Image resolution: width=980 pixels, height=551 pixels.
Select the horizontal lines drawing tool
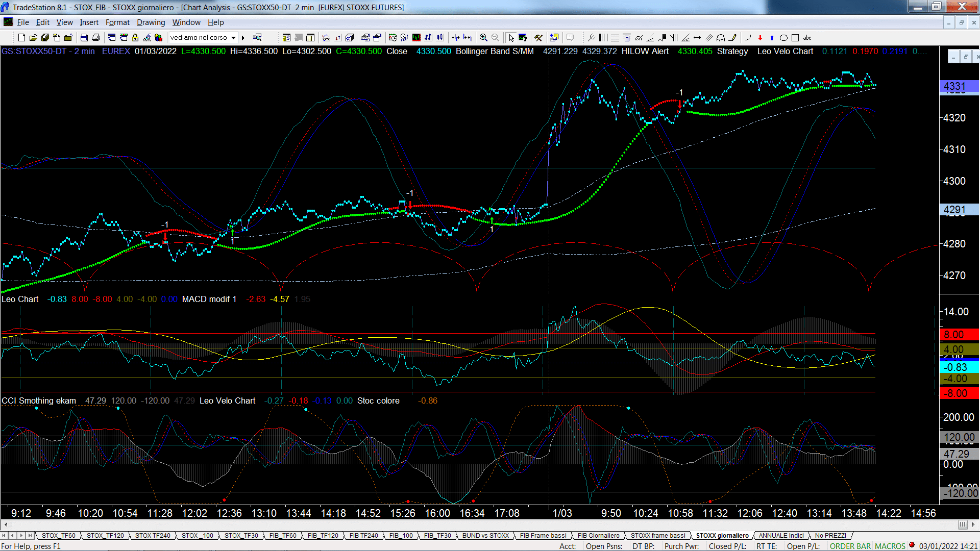[615, 38]
